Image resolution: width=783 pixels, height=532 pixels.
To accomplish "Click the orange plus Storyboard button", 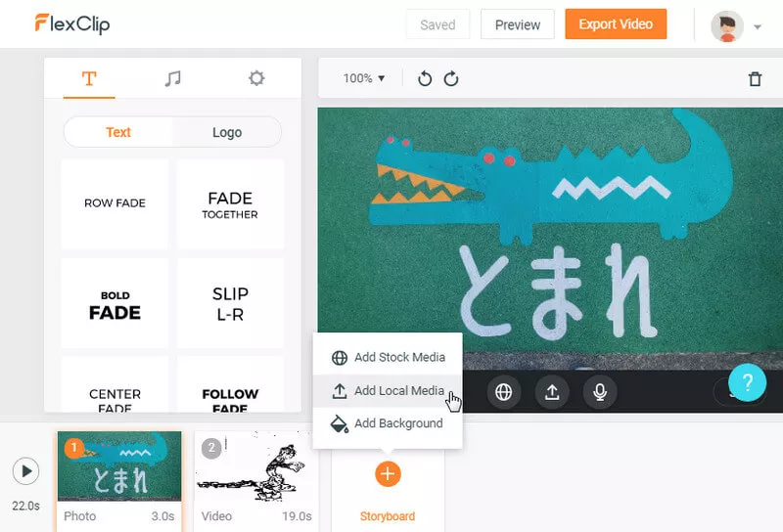I will coord(388,473).
